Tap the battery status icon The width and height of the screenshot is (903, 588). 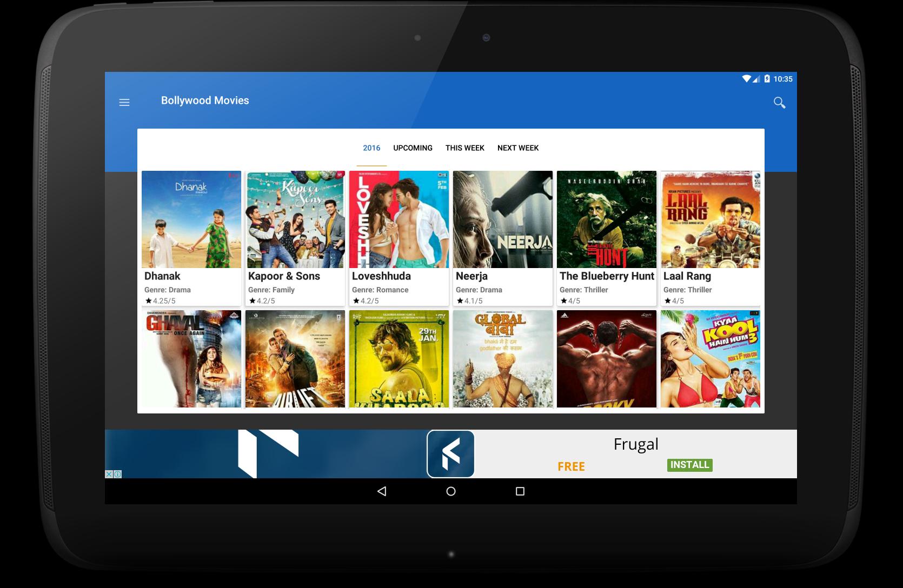pos(767,79)
